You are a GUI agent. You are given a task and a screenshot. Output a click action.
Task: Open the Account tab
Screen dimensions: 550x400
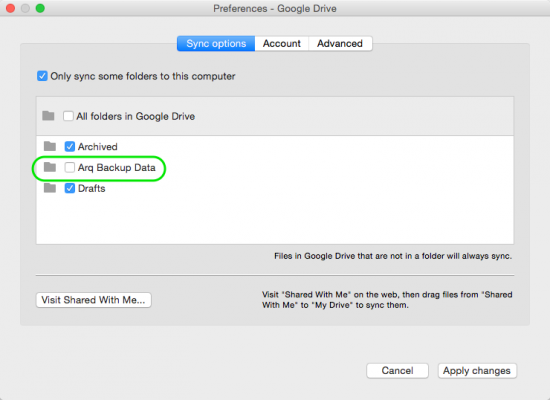click(x=282, y=44)
